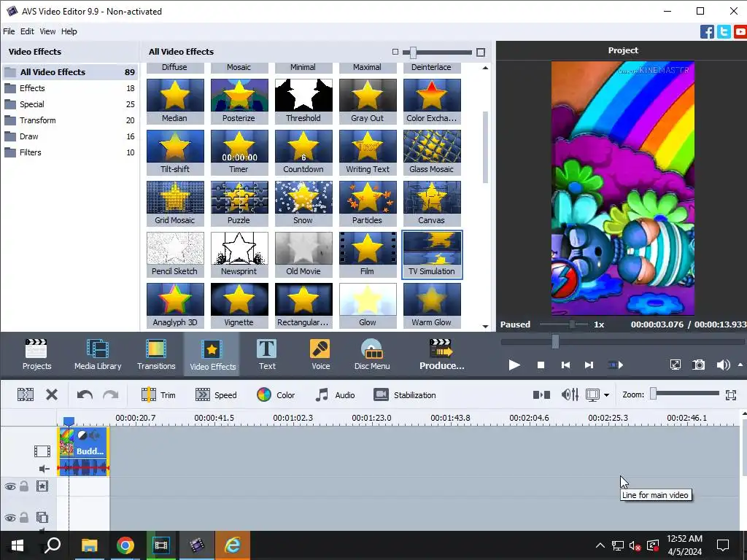This screenshot has width=747, height=560.
Task: Open the timeline view dropdown arrow
Action: pos(606,395)
